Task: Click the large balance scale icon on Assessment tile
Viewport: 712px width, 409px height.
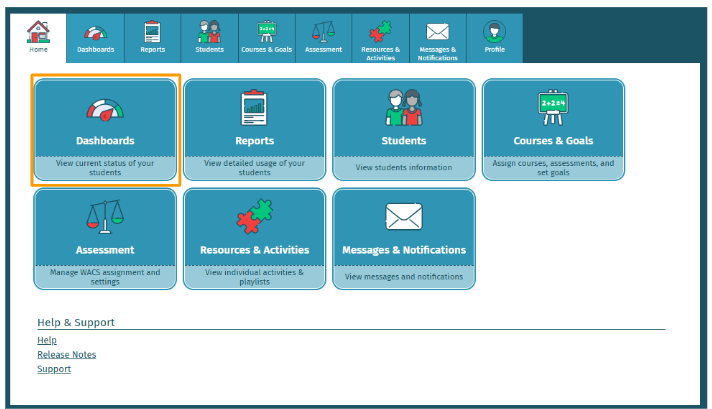Action: [105, 217]
